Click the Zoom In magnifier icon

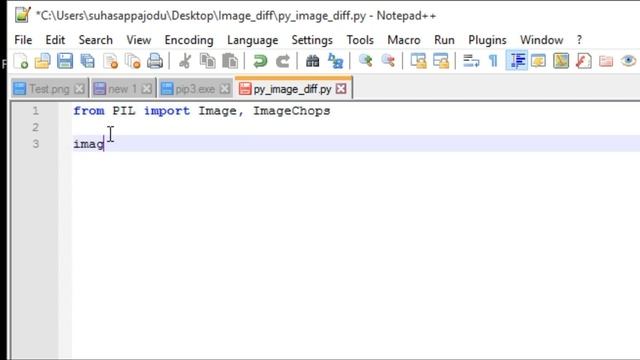pos(365,61)
